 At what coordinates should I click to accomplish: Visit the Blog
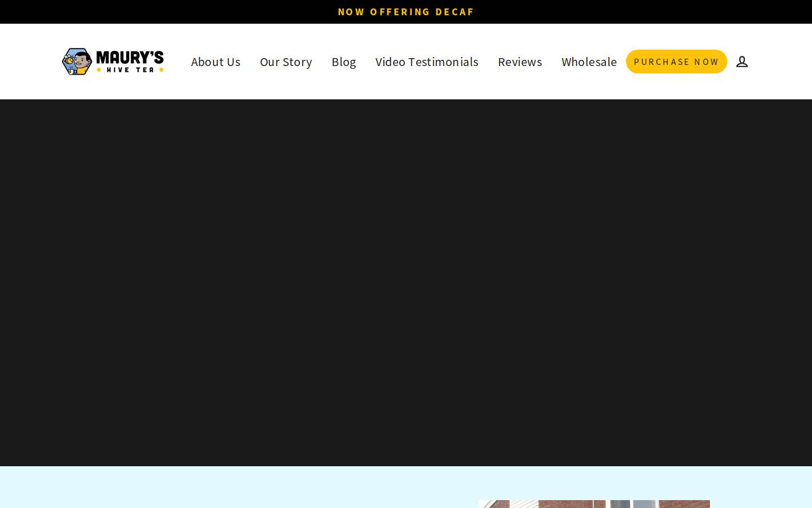pyautogui.click(x=343, y=62)
